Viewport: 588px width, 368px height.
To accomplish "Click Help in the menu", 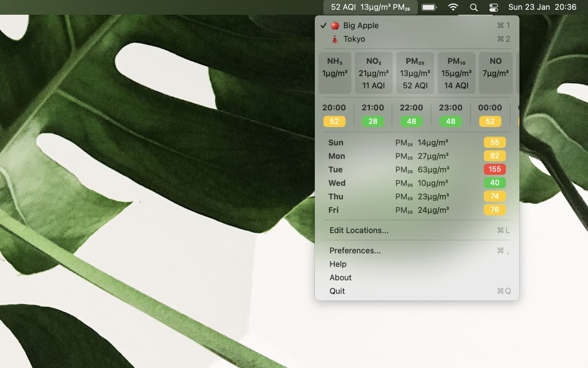I will (338, 264).
